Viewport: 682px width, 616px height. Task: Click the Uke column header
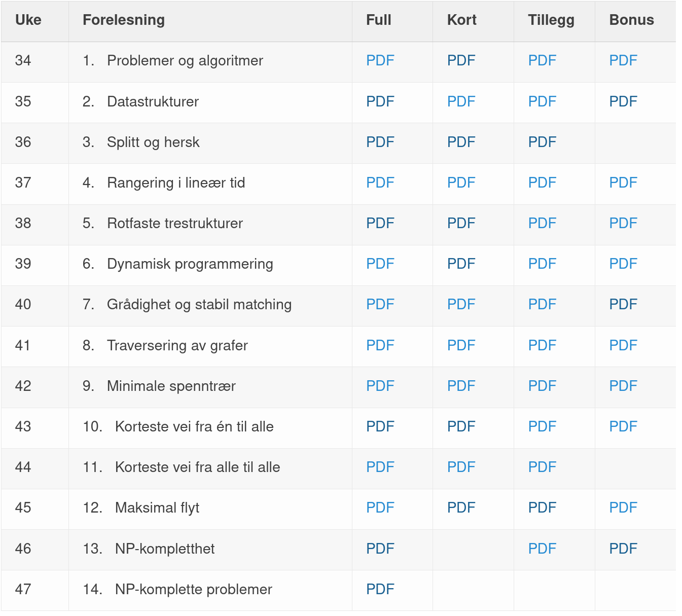pyautogui.click(x=28, y=20)
